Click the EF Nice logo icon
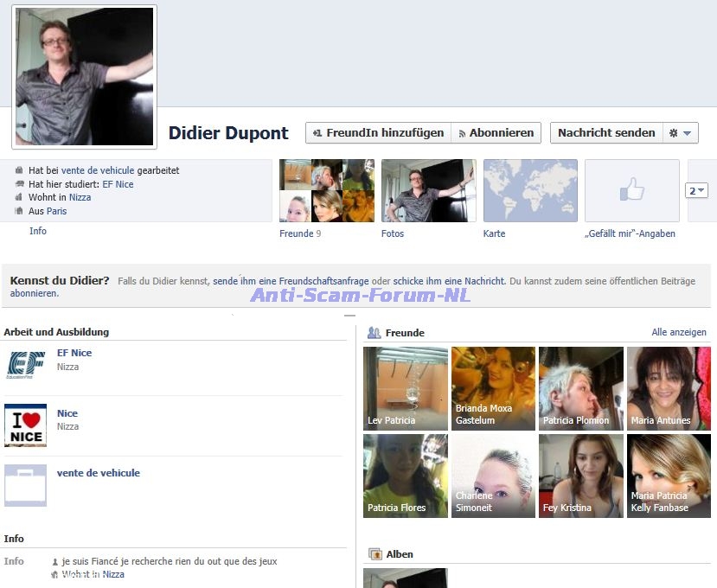 (x=25, y=364)
